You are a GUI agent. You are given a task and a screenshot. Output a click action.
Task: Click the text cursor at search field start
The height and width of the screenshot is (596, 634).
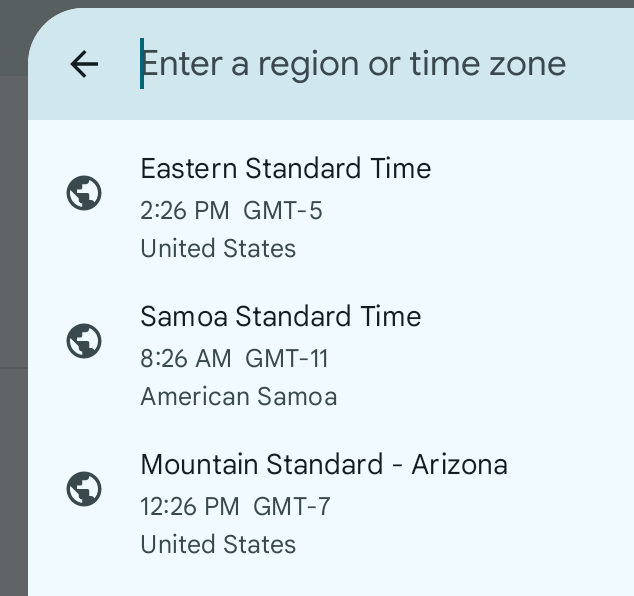pyautogui.click(x=142, y=64)
